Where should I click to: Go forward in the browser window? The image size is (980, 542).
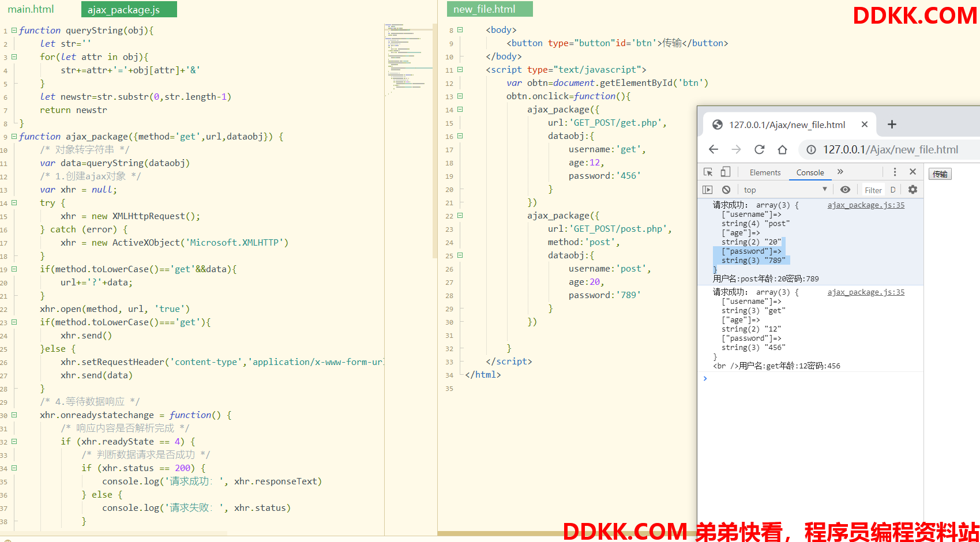point(737,149)
